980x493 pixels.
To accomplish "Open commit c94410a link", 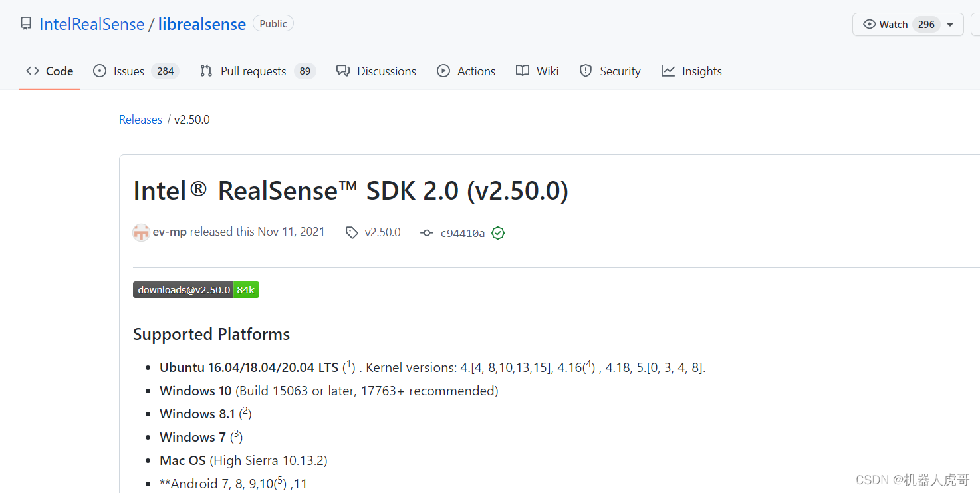I will pos(463,233).
